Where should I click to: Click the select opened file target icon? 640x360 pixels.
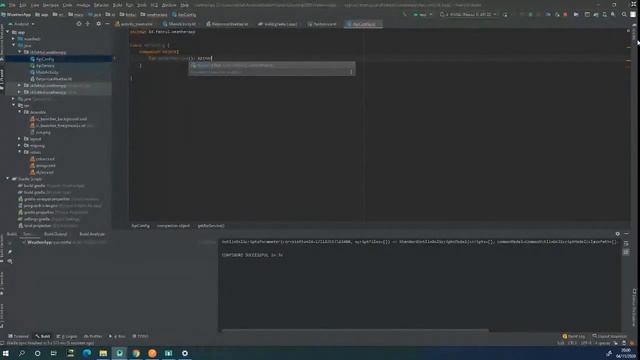click(x=79, y=24)
